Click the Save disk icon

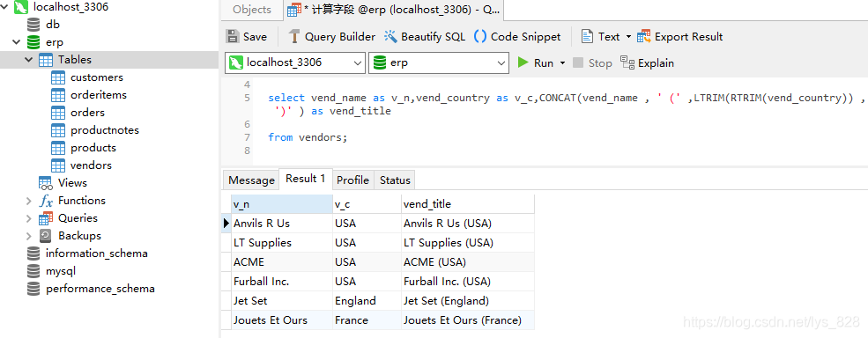233,36
